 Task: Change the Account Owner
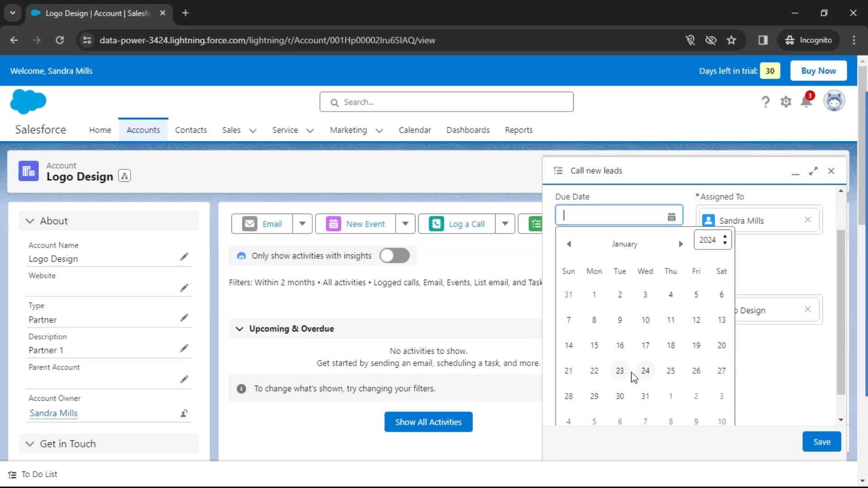pos(184,413)
